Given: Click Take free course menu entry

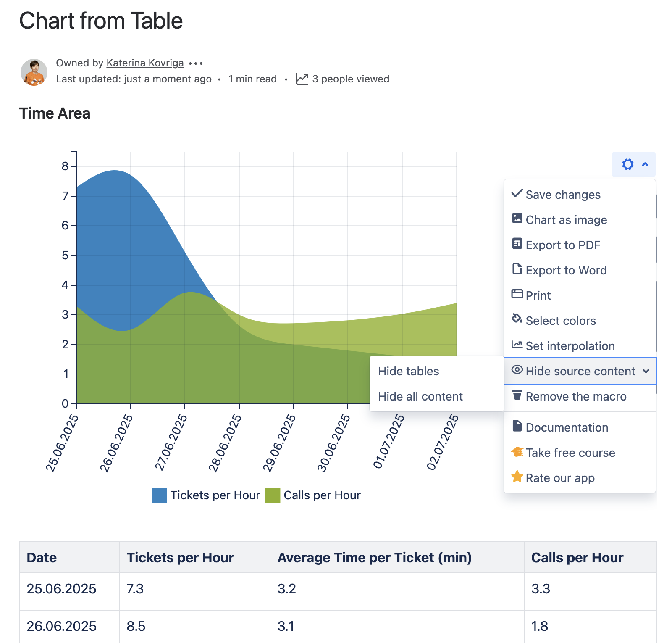Looking at the screenshot, I should pyautogui.click(x=570, y=453).
